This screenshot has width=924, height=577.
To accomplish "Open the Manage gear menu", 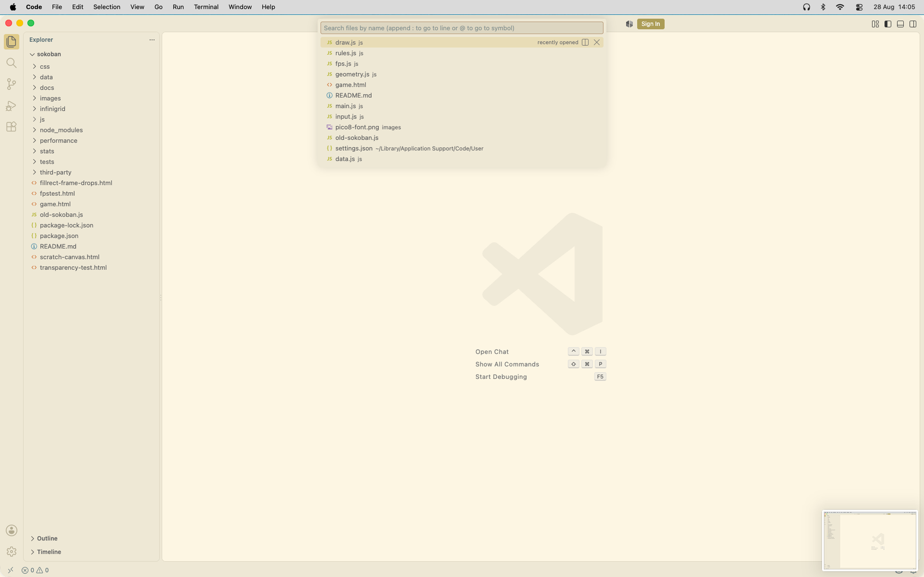I will (x=11, y=552).
